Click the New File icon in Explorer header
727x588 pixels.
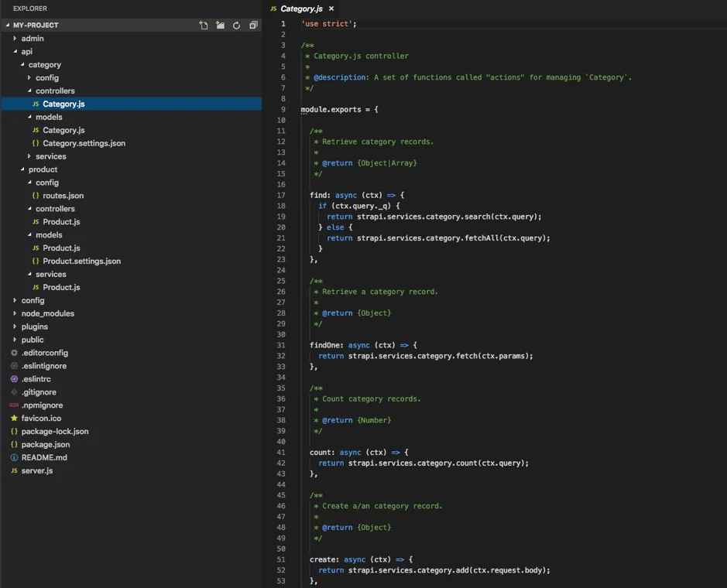tap(204, 25)
